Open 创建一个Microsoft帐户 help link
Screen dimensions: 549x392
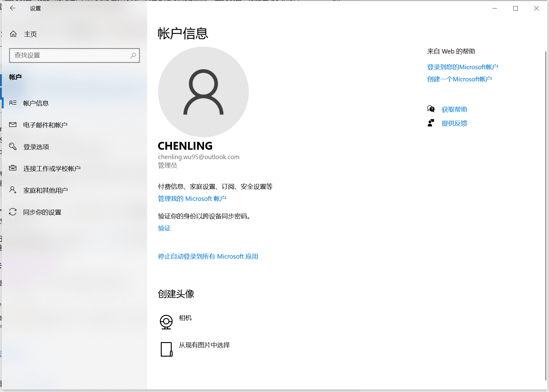click(459, 79)
